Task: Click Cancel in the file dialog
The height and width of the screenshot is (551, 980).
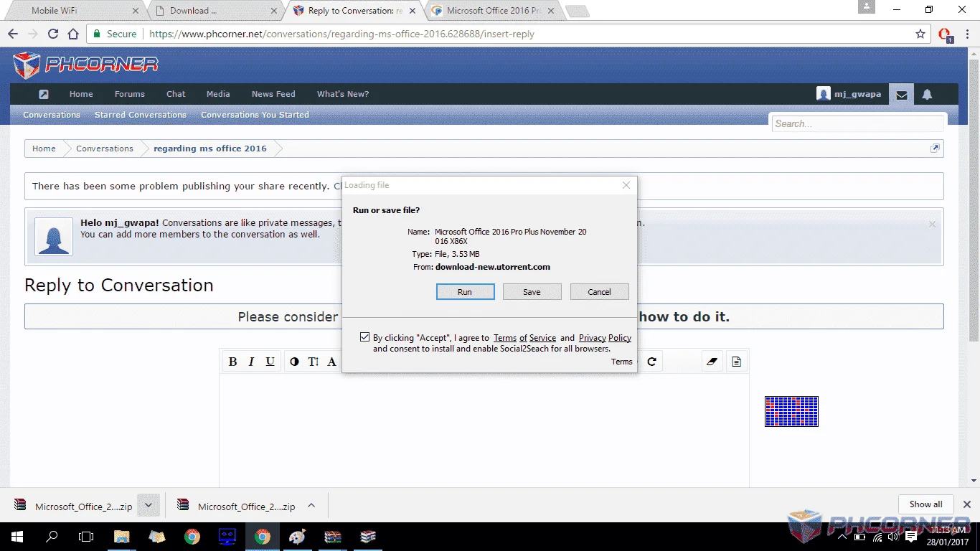Action: (599, 292)
